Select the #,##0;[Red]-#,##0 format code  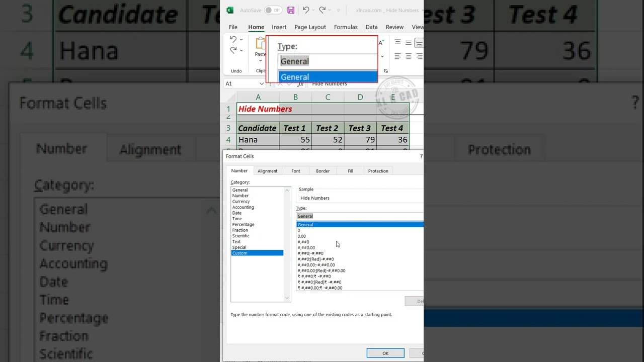(x=360, y=259)
